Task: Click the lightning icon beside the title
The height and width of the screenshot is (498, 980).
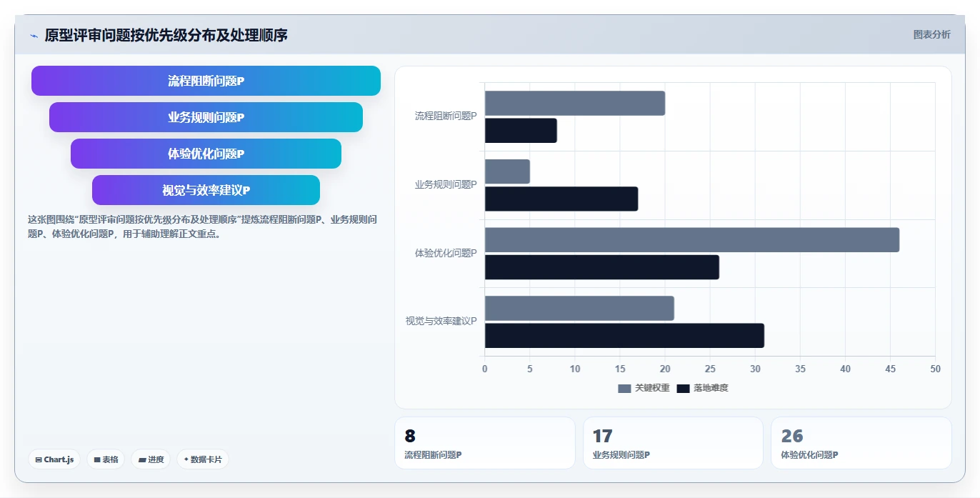Action: pos(34,36)
